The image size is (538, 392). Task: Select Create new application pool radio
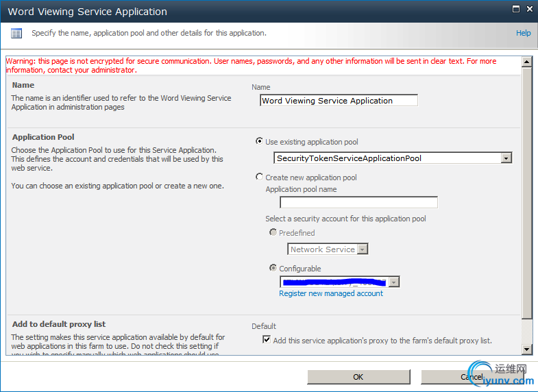[259, 177]
